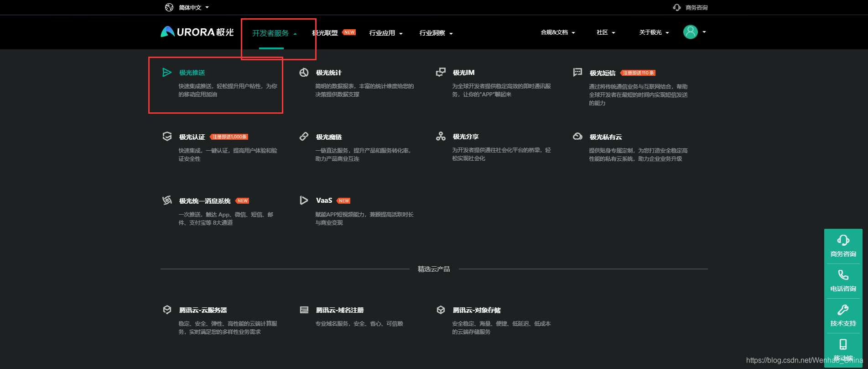Viewport: 868px width, 369px height.
Task: Open the 极光魔链 product link
Action: 329,137
